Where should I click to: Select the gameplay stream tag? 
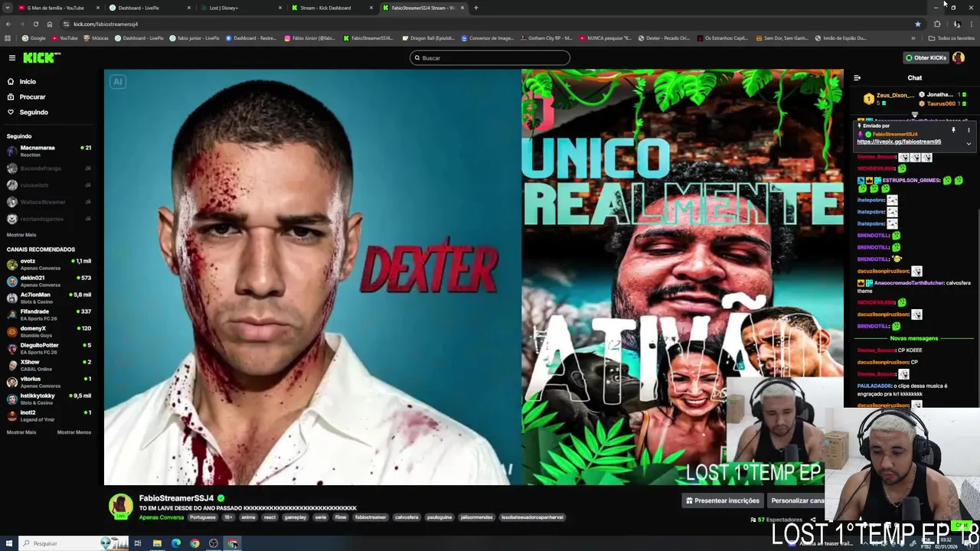coord(296,517)
